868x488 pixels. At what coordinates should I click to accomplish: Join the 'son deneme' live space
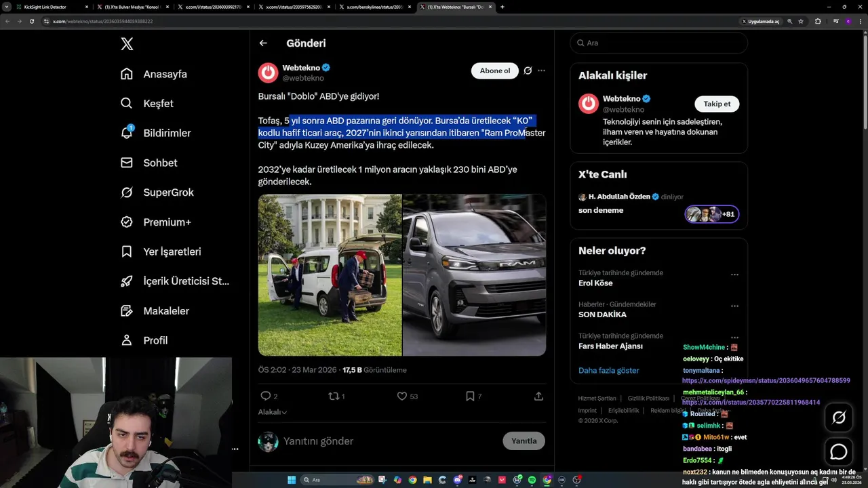pyautogui.click(x=658, y=206)
